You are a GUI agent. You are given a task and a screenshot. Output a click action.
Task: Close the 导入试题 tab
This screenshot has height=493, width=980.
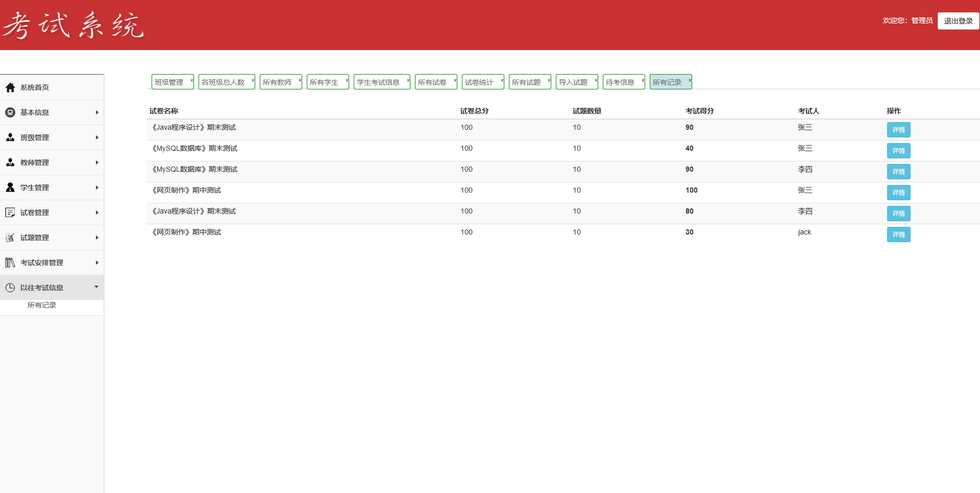pyautogui.click(x=596, y=80)
